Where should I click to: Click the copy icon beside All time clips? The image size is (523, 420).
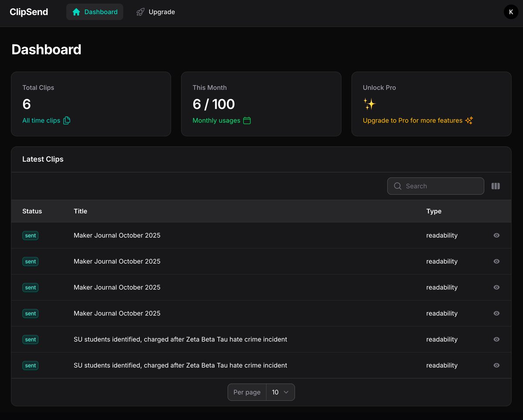pos(67,120)
